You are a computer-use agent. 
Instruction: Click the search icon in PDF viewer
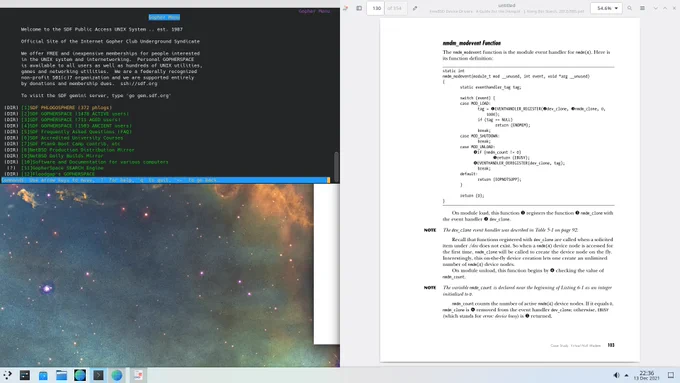tap(630, 8)
